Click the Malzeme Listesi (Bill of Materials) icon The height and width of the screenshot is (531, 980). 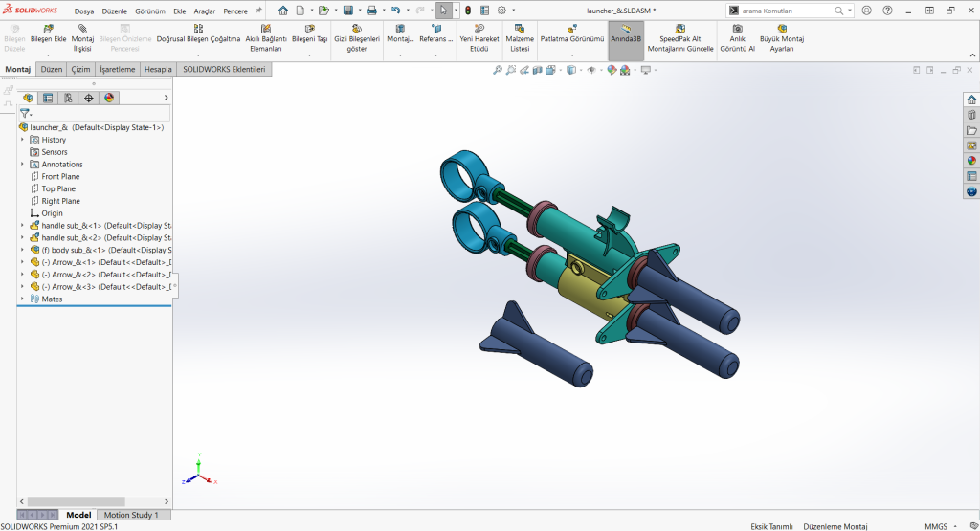tap(520, 29)
